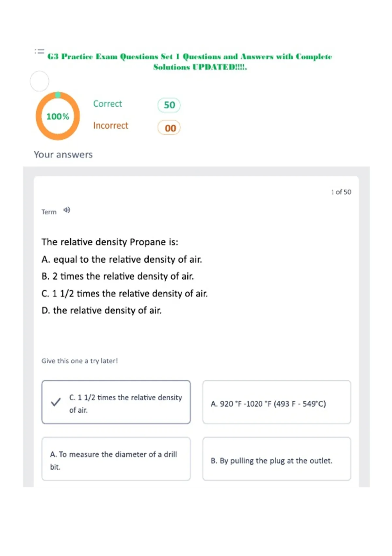This screenshot has width=392, height=556.
Task: Select answer A. 920 °F -1020 °F
Action: click(x=277, y=402)
